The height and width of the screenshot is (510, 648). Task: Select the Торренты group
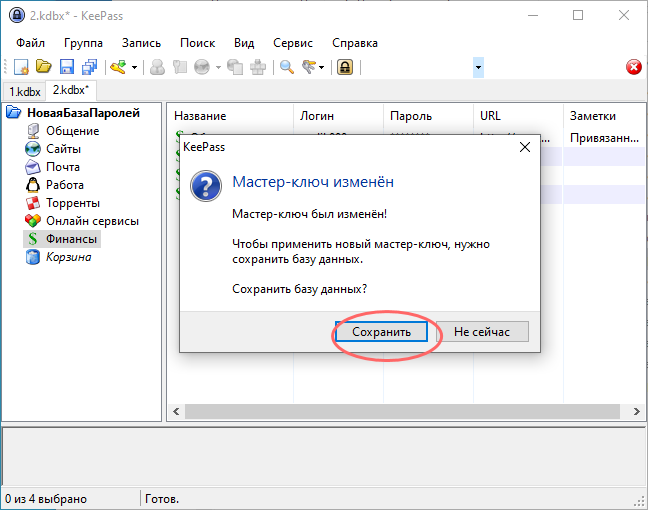(73, 203)
